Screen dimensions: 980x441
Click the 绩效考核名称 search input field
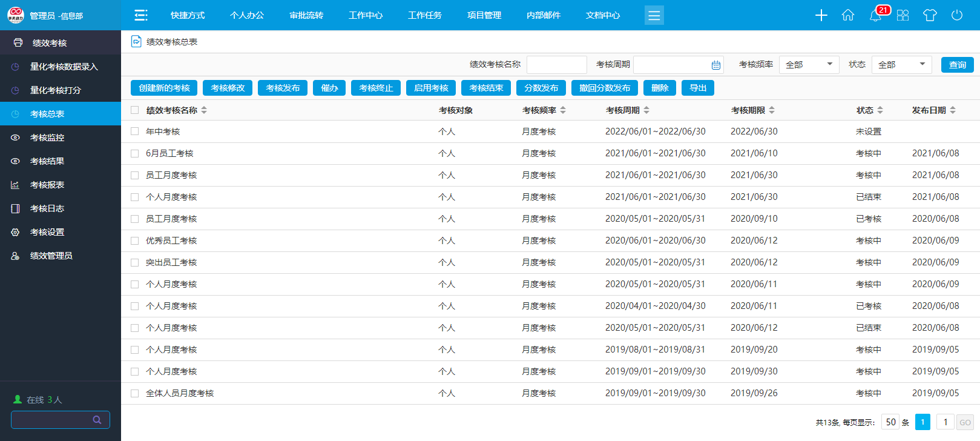click(x=556, y=65)
